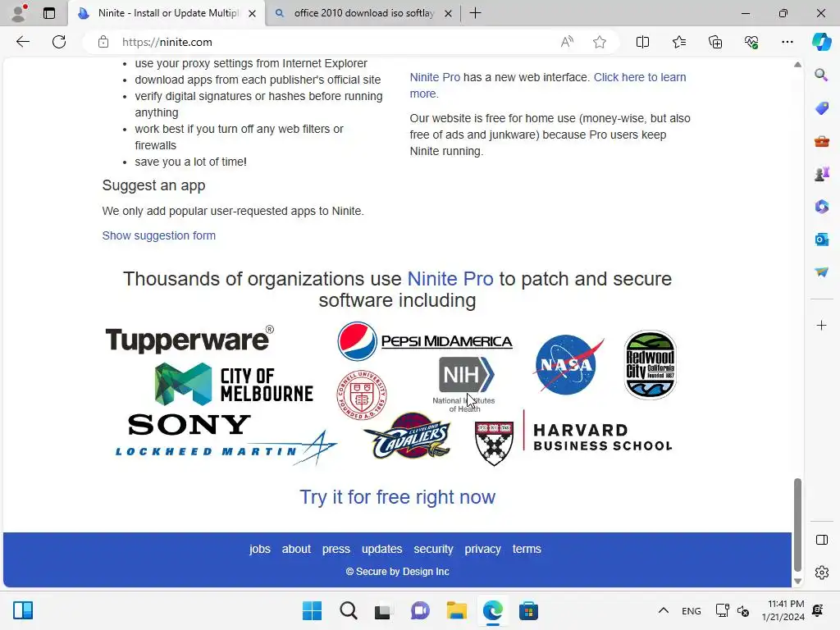Image resolution: width=840 pixels, height=630 pixels.
Task: Show hidden system tray icons
Action: [663, 610]
